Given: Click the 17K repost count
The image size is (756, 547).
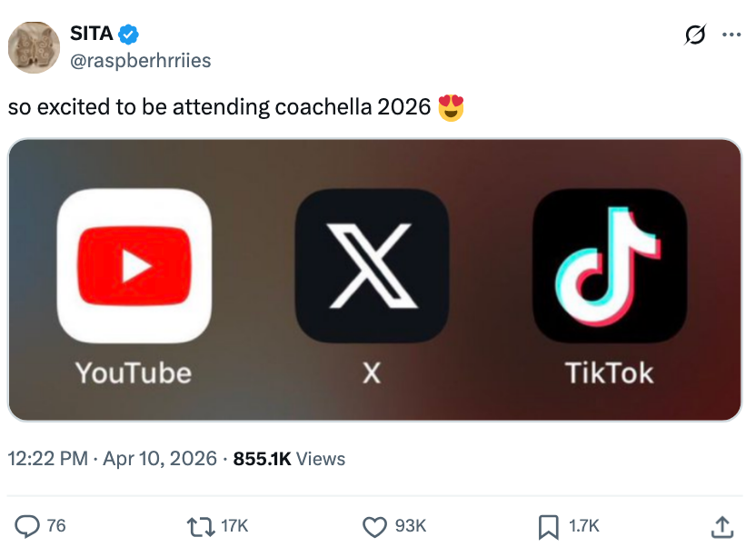Looking at the screenshot, I should 234,525.
